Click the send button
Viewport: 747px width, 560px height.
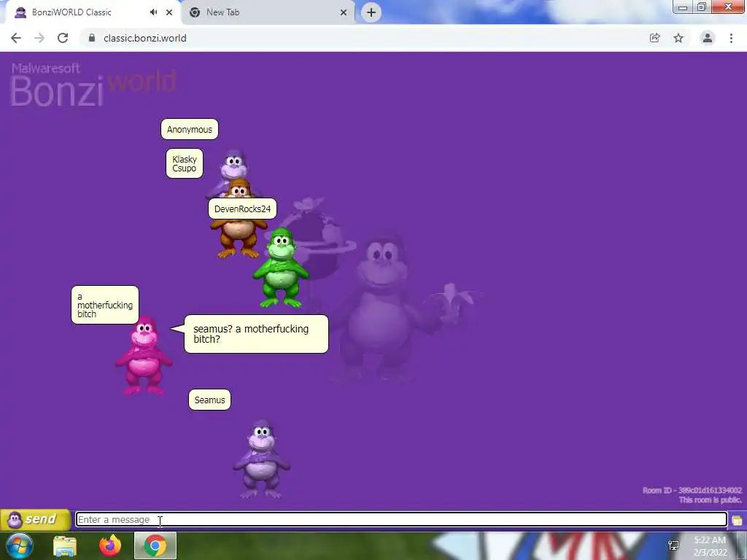click(35, 519)
